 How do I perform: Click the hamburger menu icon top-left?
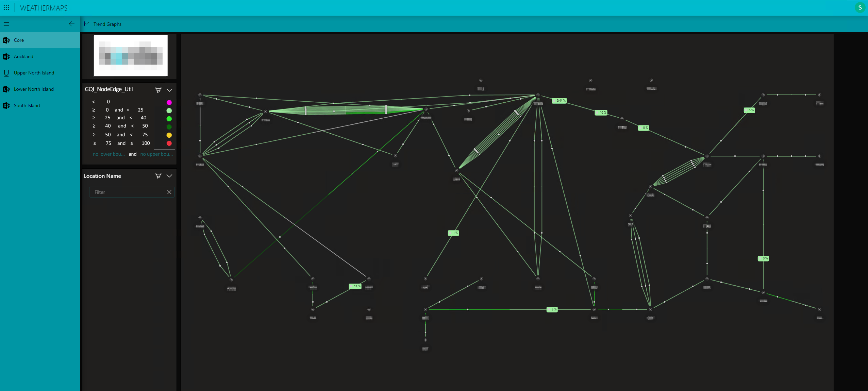[6, 23]
